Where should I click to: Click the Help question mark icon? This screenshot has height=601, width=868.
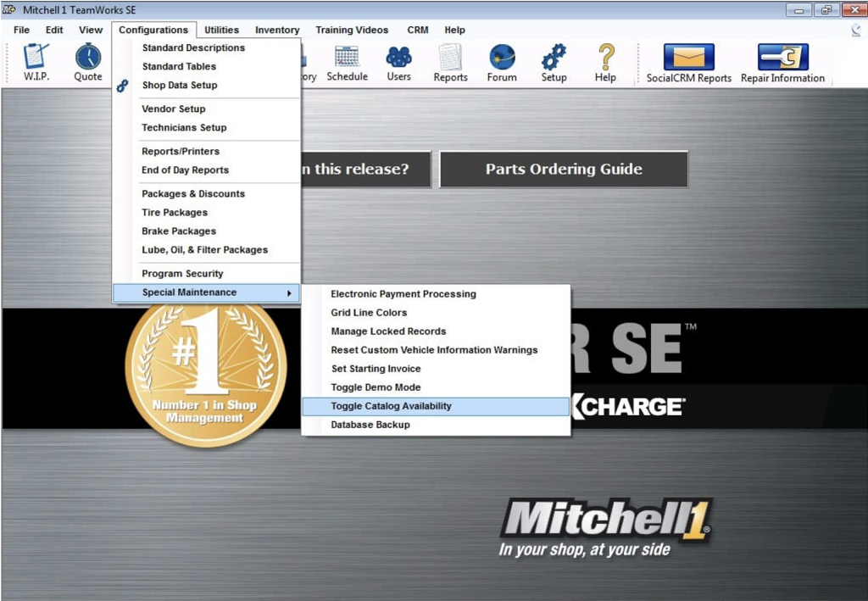tap(605, 63)
